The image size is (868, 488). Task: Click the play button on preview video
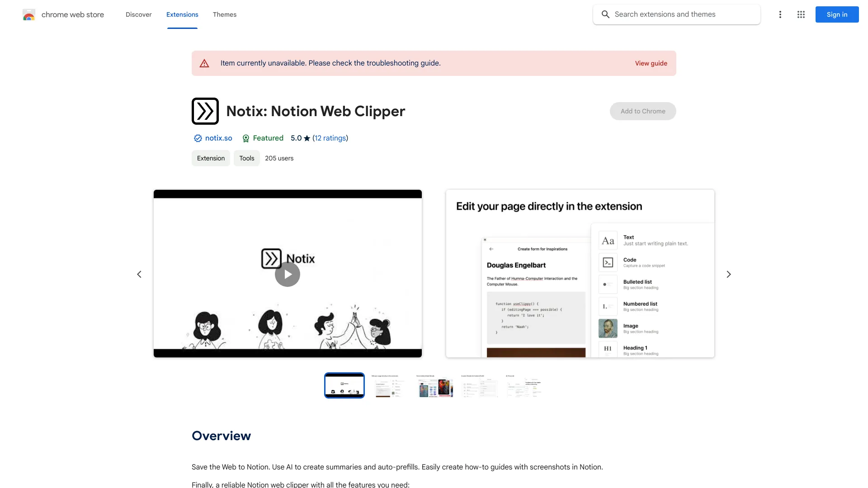[x=288, y=273]
